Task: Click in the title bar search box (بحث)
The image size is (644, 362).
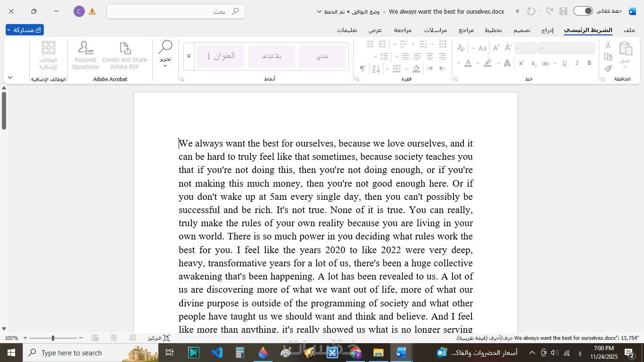Action: (176, 11)
